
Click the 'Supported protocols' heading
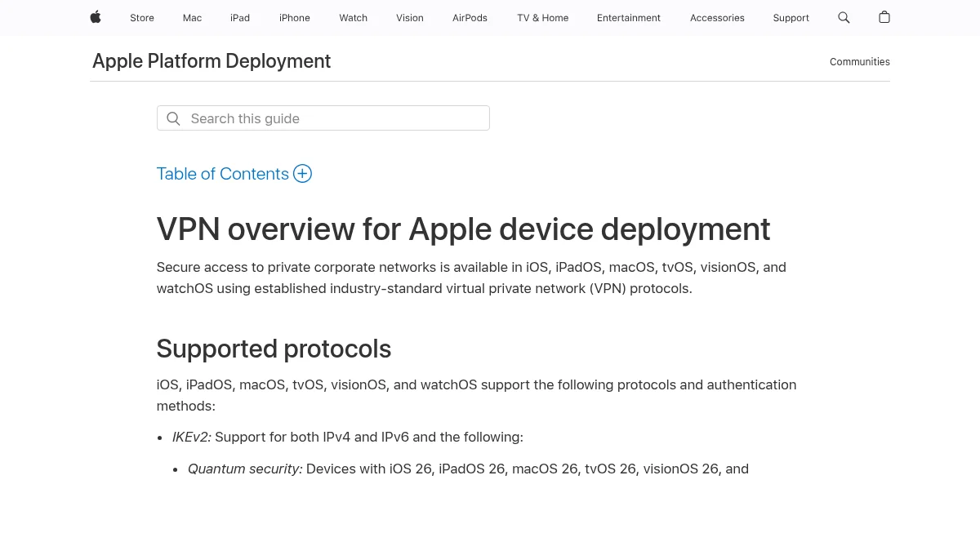(x=274, y=349)
